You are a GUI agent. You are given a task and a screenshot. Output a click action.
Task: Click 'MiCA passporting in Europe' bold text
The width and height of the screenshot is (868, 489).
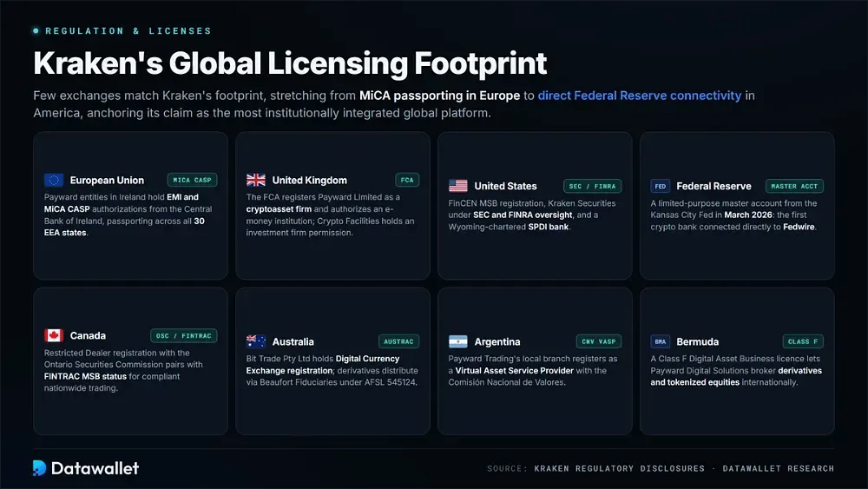click(439, 96)
